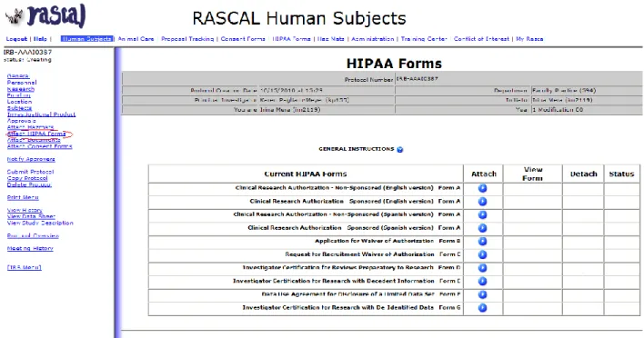This screenshot has width=644, height=338.
Task: Open General section in sidebar
Action: 18,76
